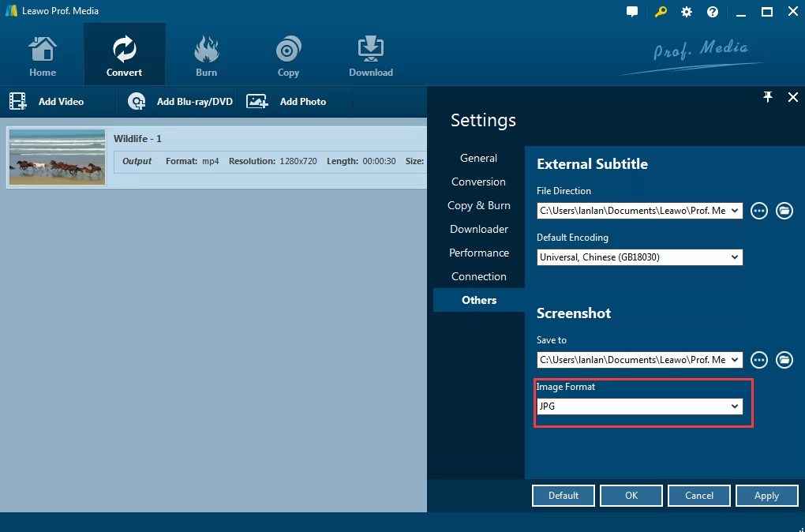Toggle the pin on the Settings panel
Viewport: 805px width, 532px height.
pyautogui.click(x=767, y=97)
